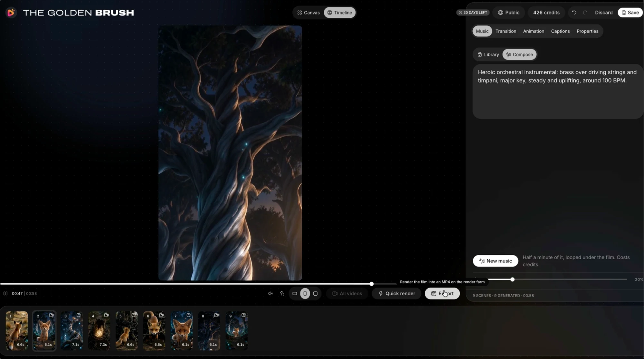This screenshot has height=359, width=644.
Task: Start a Quick render
Action: point(397,293)
